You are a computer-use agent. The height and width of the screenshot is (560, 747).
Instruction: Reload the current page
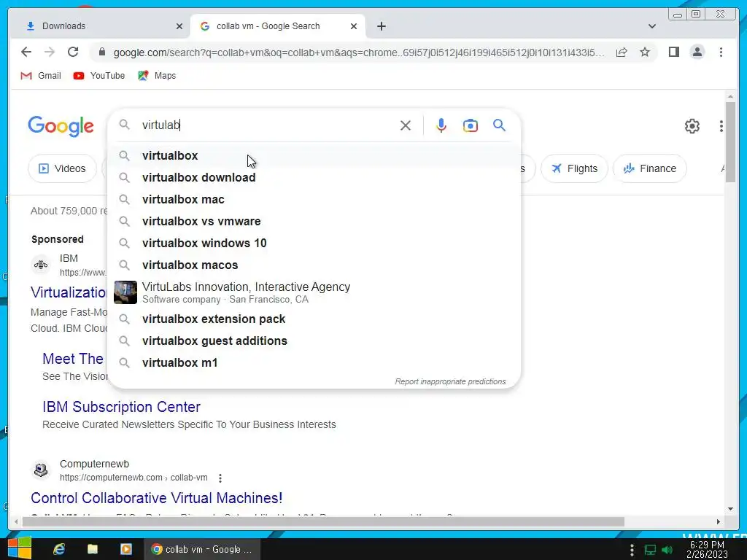click(73, 52)
